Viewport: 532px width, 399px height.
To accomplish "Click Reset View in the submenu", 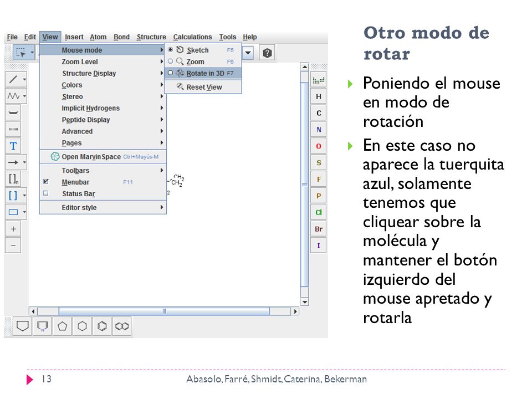I will (203, 87).
